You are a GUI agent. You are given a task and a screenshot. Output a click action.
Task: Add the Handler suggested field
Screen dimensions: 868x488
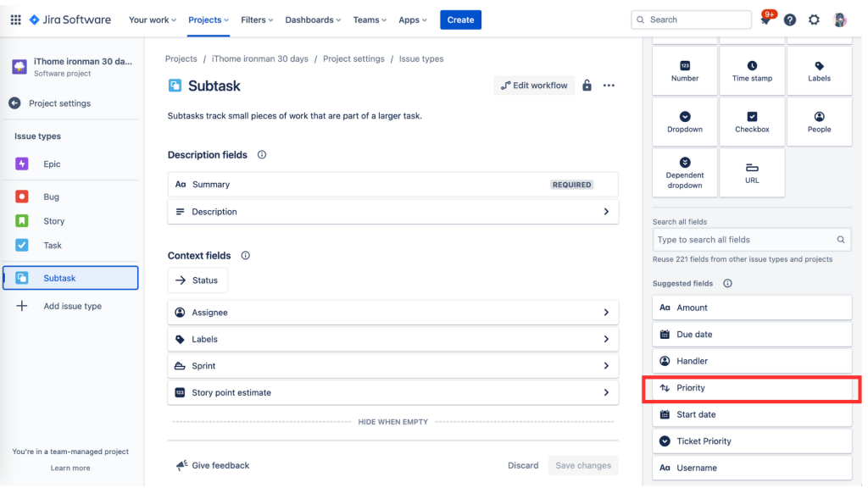[x=752, y=361]
